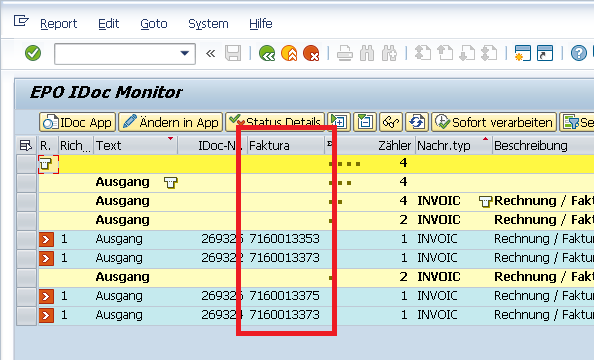Screen dimensions: 594x360
Task: Select the row marker for invoice 7160013375
Action: pyautogui.click(x=26, y=296)
